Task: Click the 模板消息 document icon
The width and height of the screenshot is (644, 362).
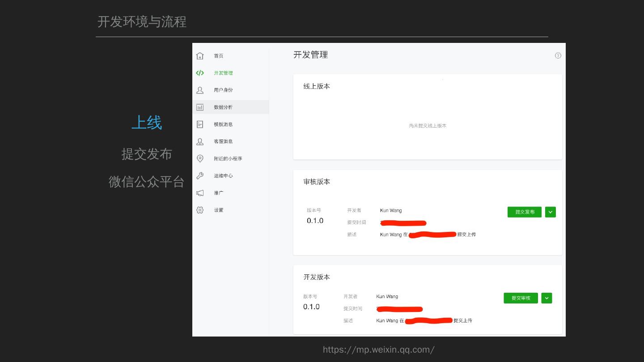Action: (x=200, y=124)
